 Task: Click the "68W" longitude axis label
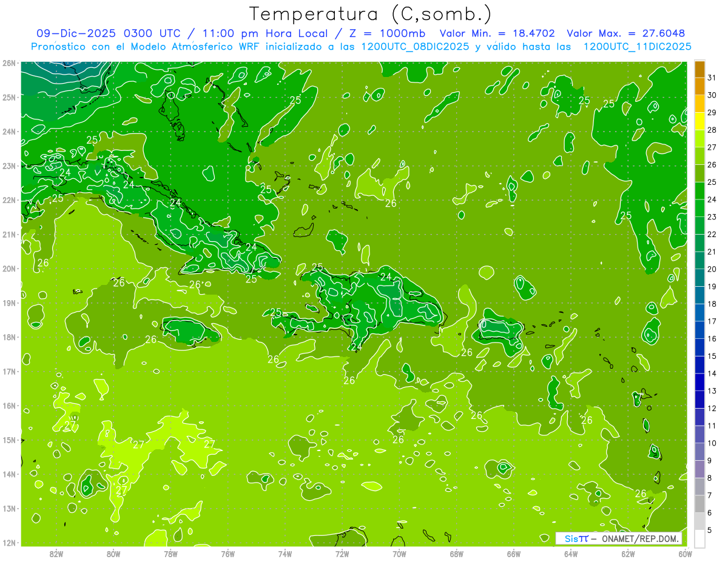pos(457,554)
